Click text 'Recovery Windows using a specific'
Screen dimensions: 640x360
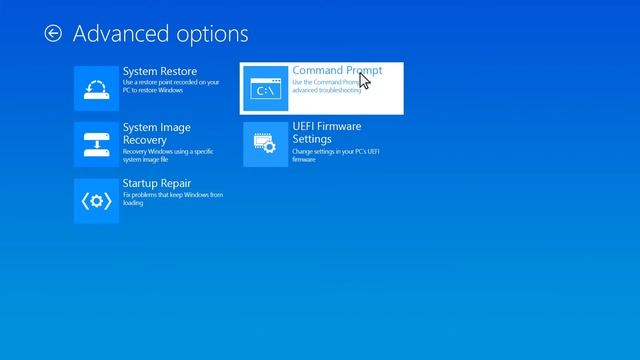168,151
